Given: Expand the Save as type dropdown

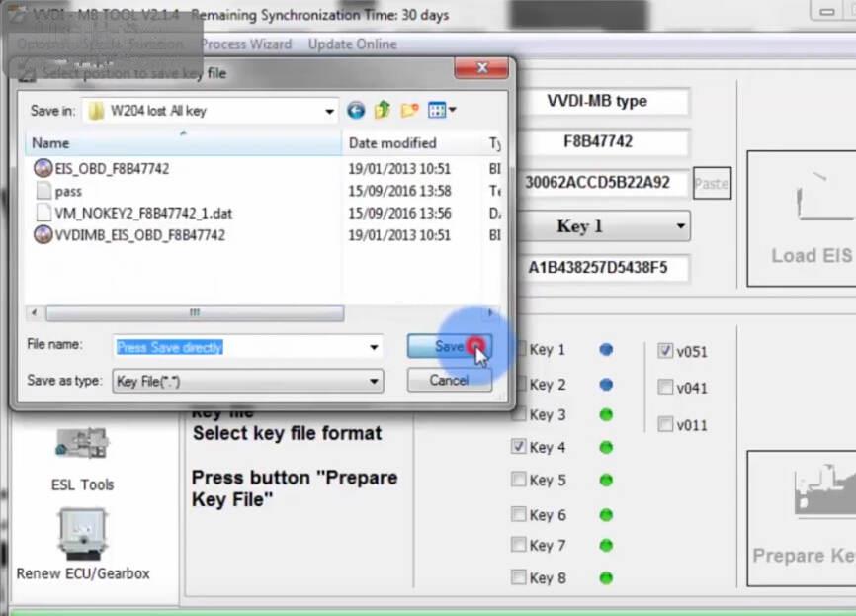Looking at the screenshot, I should pyautogui.click(x=374, y=382).
